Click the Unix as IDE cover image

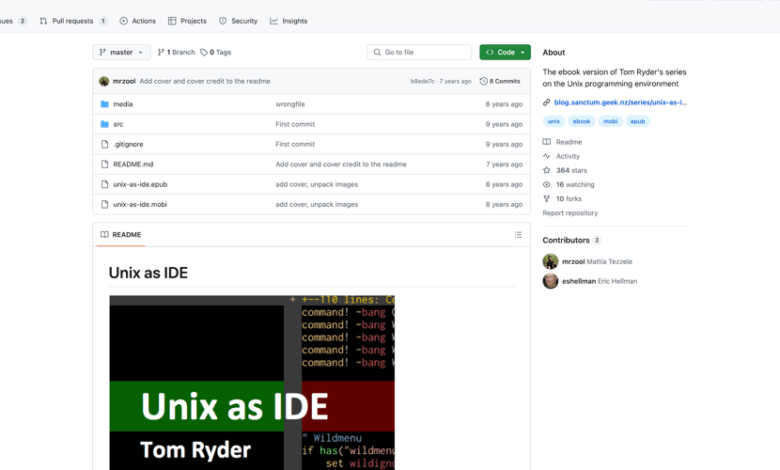pyautogui.click(x=252, y=382)
